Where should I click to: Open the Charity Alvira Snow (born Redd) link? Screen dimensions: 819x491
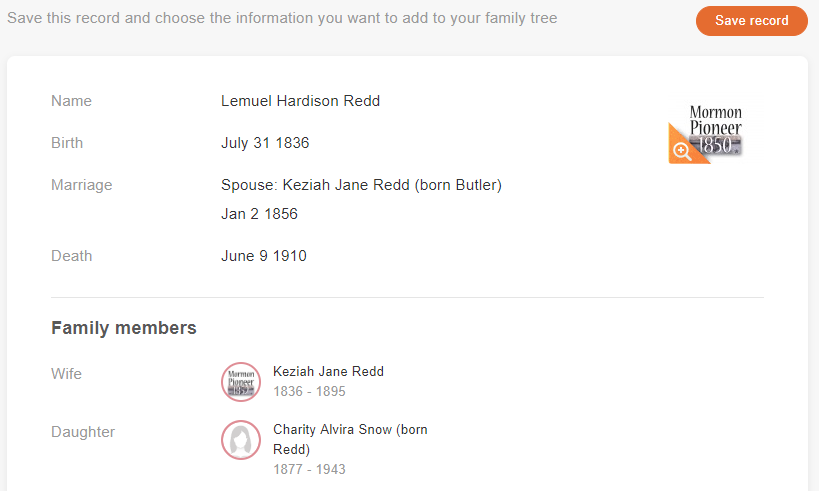coord(350,439)
